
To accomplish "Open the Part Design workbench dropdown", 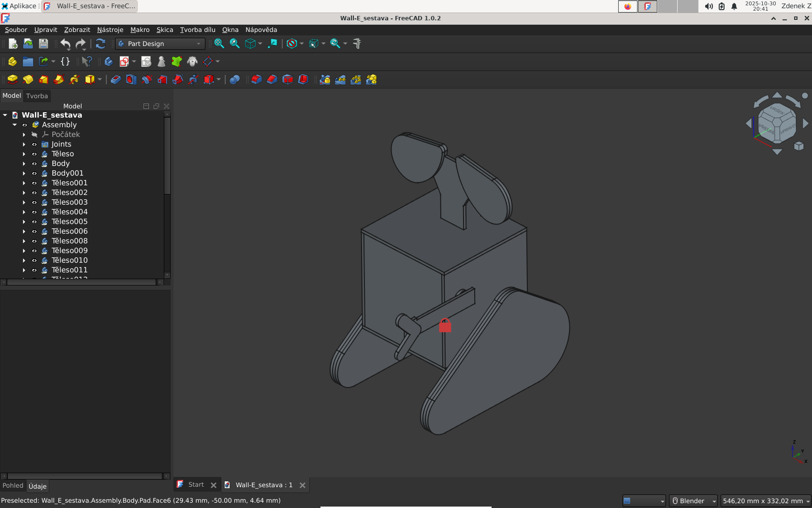I will [160, 44].
